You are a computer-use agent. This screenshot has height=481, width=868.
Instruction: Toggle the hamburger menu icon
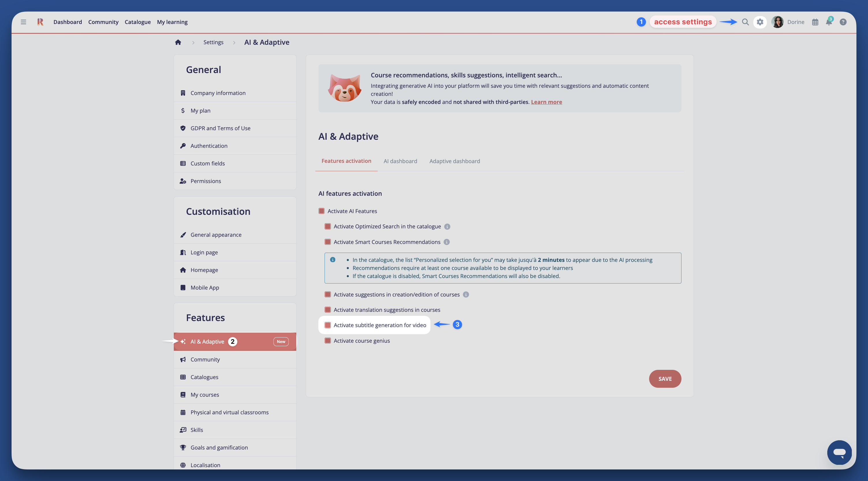click(x=23, y=22)
